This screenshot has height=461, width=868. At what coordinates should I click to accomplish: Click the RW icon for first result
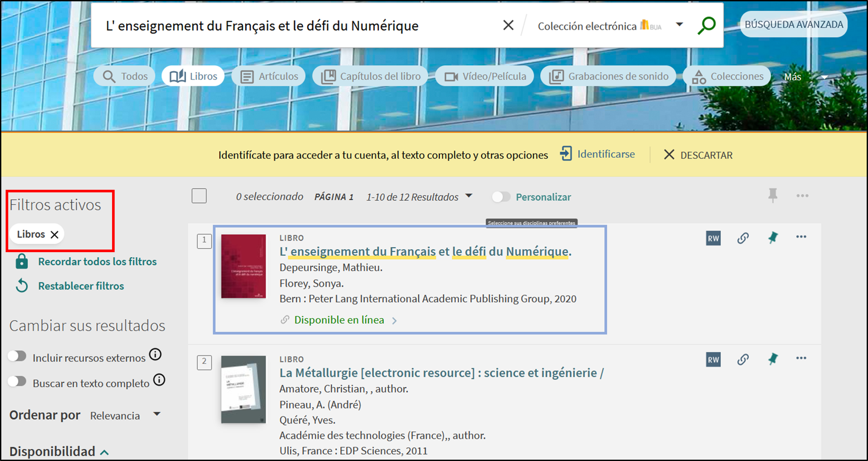[713, 238]
